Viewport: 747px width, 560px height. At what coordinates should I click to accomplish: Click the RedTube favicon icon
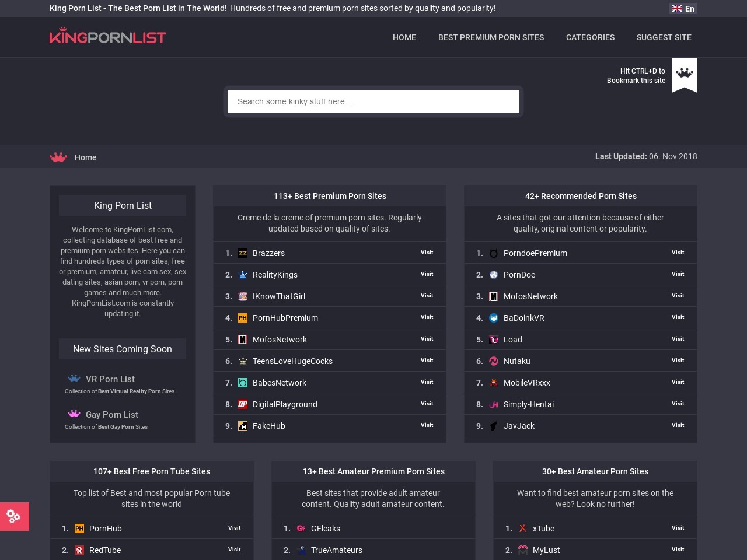click(x=79, y=550)
